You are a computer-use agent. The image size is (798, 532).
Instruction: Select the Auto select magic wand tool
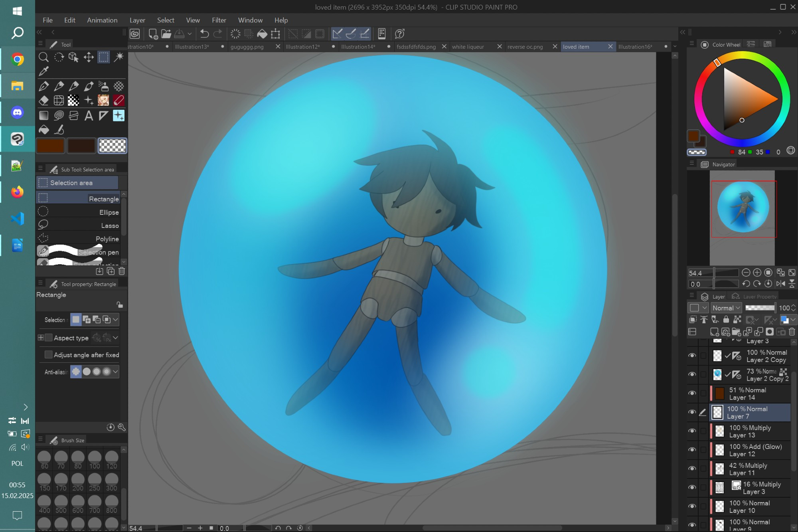pos(119,57)
